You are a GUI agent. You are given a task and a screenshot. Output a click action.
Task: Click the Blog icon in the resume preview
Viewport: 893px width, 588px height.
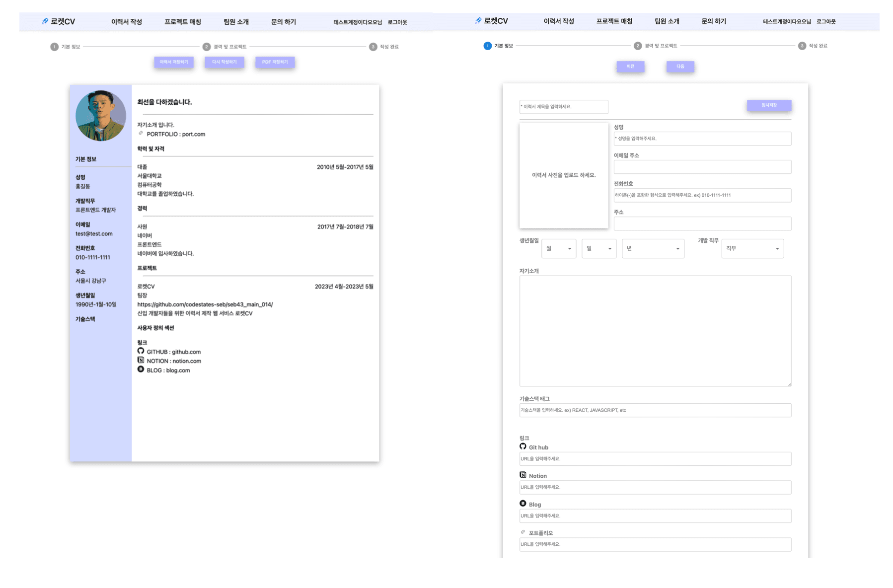tap(141, 369)
